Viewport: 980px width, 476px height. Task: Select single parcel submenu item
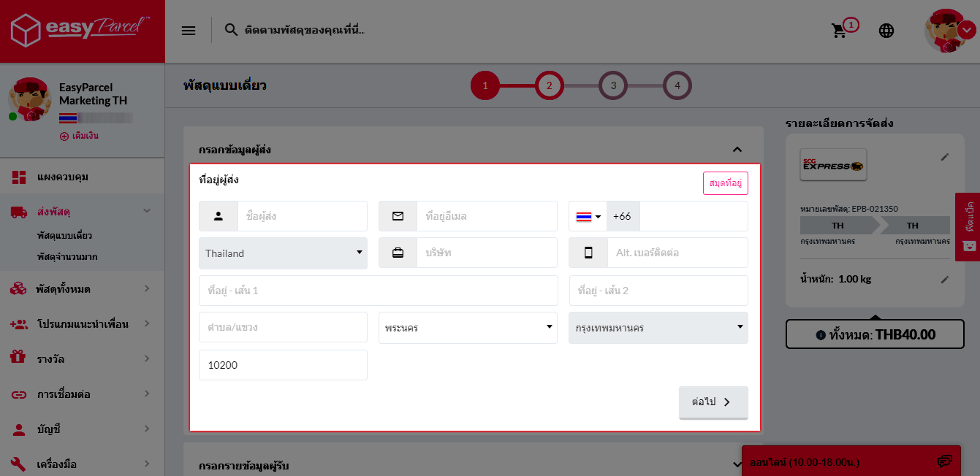tap(64, 236)
